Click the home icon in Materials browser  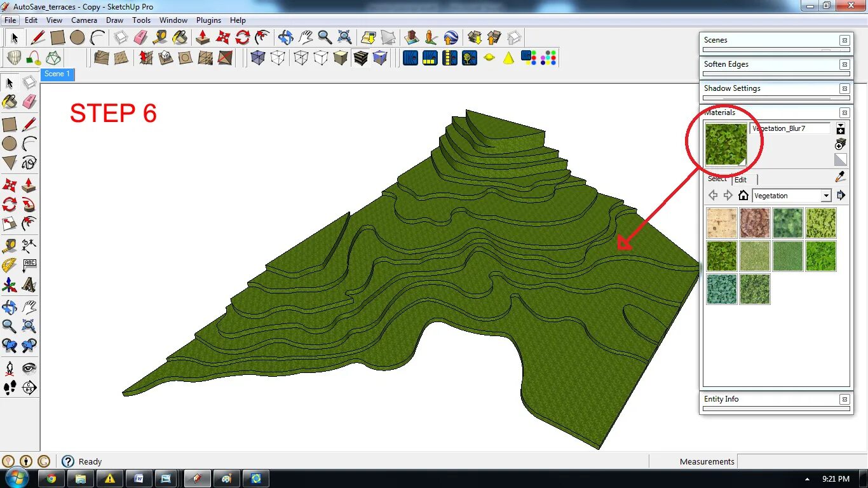[x=743, y=195]
